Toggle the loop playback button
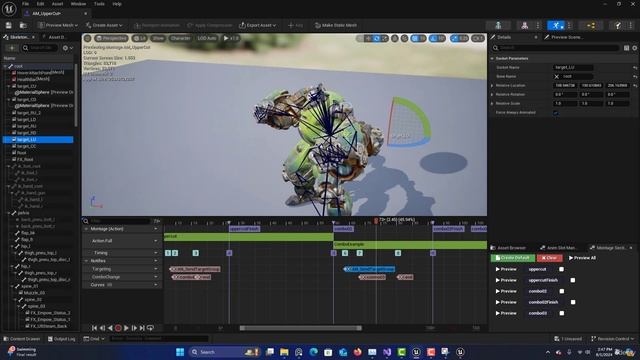This screenshot has height=360, width=640. coord(150,328)
